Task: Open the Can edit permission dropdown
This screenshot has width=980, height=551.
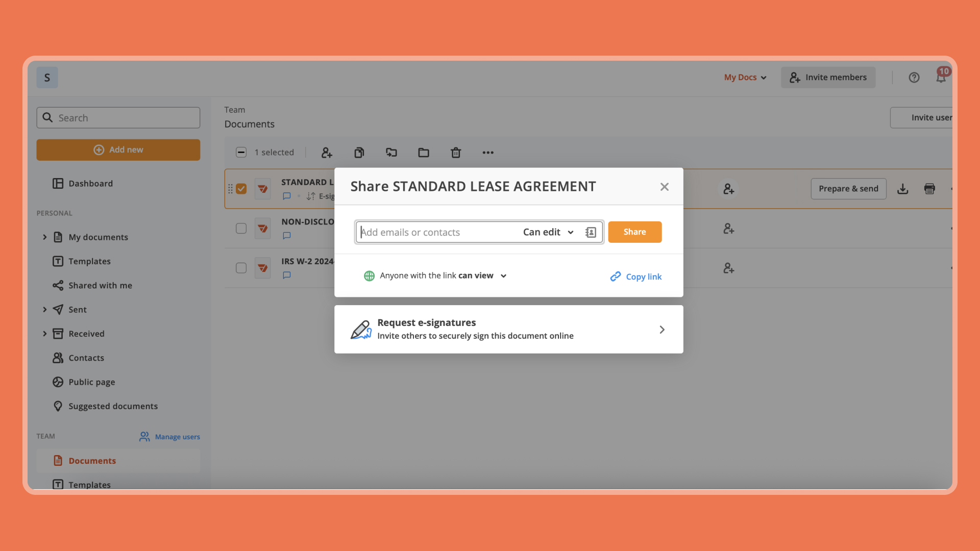Action: point(548,232)
